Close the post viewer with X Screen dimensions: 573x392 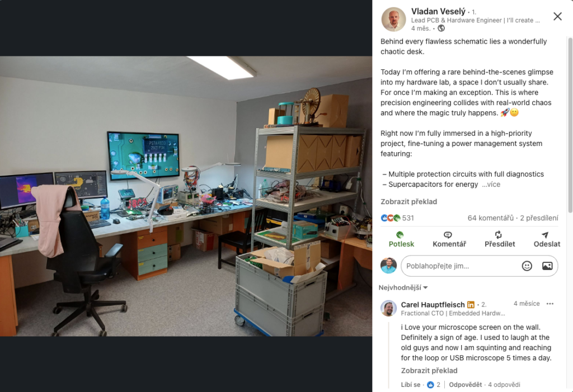557,16
